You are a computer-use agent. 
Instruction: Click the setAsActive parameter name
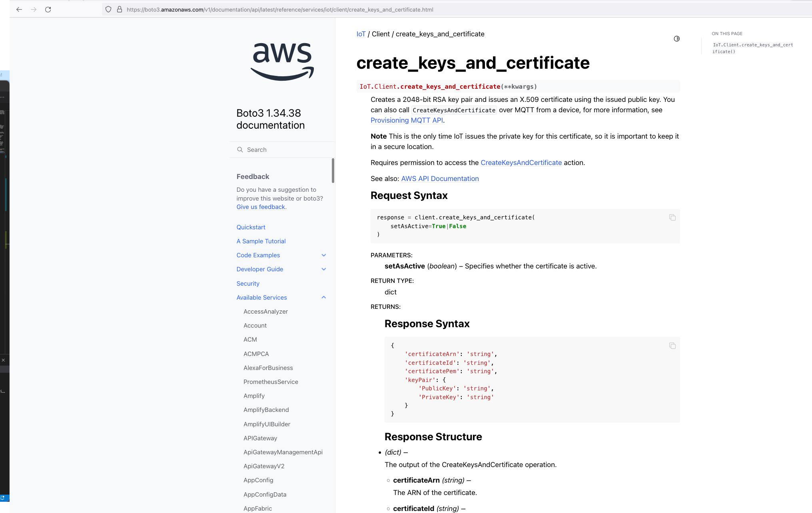(405, 266)
